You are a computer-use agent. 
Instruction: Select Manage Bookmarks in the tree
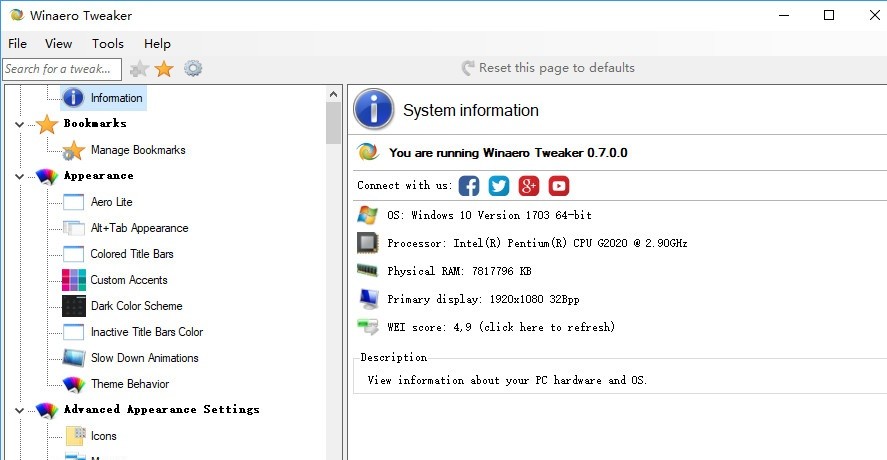(138, 150)
